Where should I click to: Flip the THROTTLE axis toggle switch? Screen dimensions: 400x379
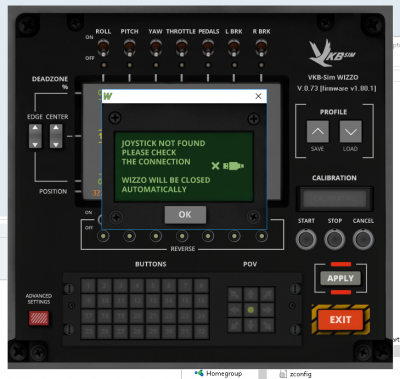(x=182, y=47)
